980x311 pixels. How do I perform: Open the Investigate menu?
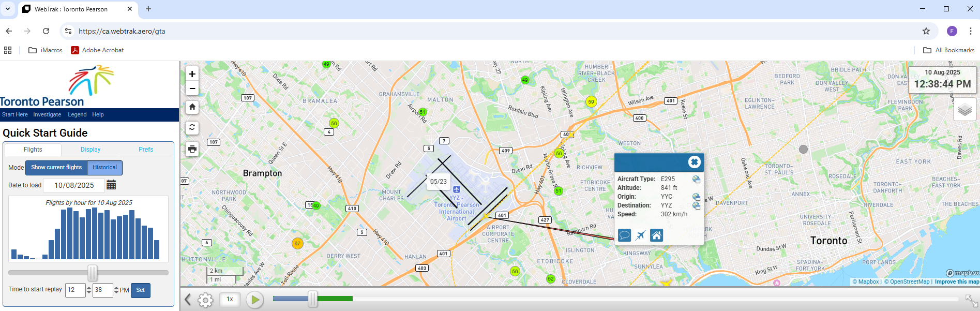click(47, 115)
